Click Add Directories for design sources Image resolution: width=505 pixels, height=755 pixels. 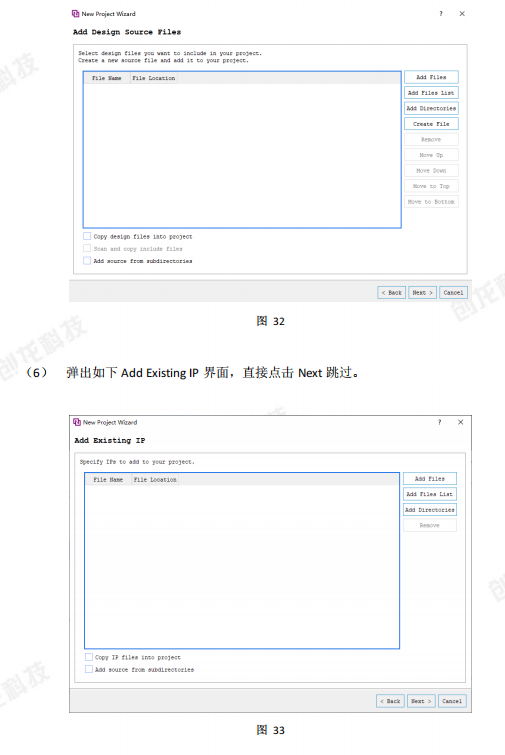pyautogui.click(x=431, y=108)
